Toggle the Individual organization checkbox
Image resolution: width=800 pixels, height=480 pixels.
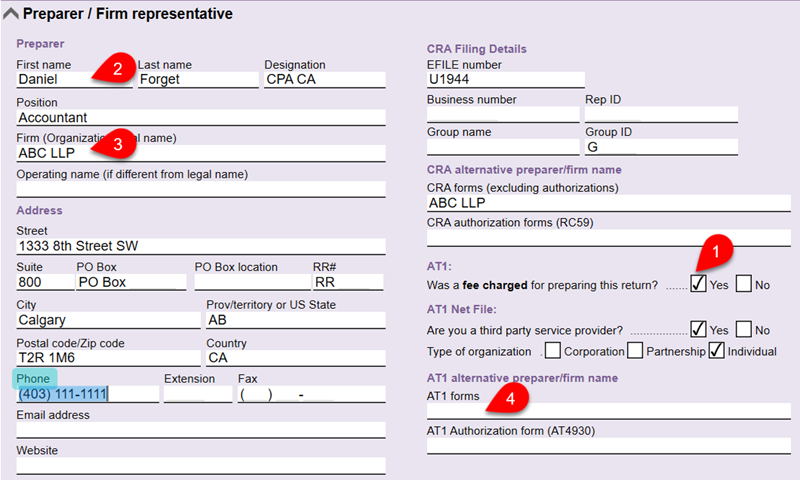(716, 351)
